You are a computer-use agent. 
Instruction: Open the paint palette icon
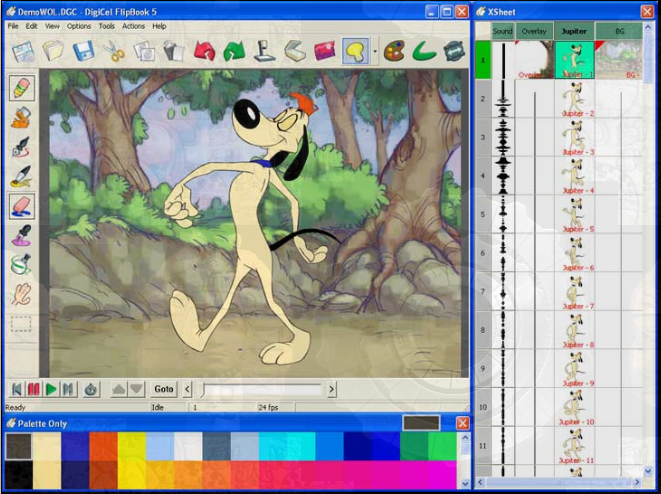point(394,51)
